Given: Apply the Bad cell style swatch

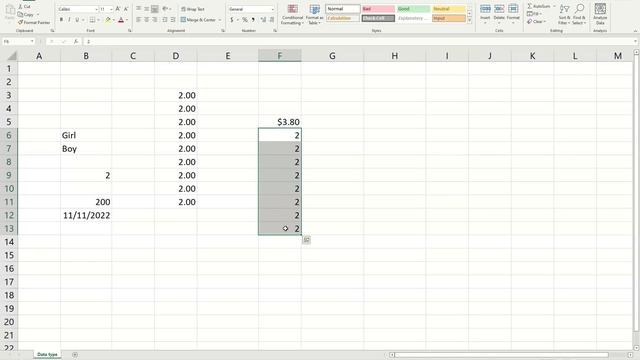Looking at the screenshot, I should [378, 9].
